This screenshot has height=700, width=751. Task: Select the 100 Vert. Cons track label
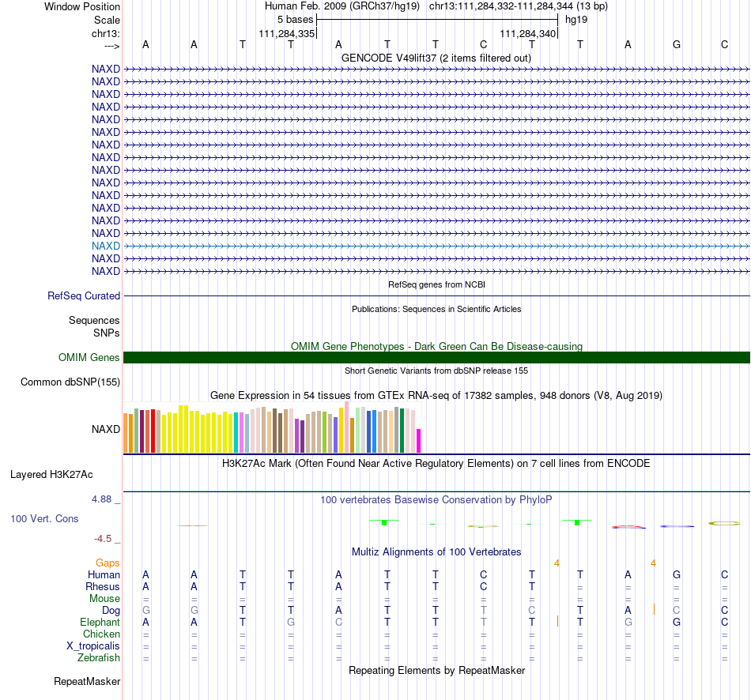click(44, 518)
